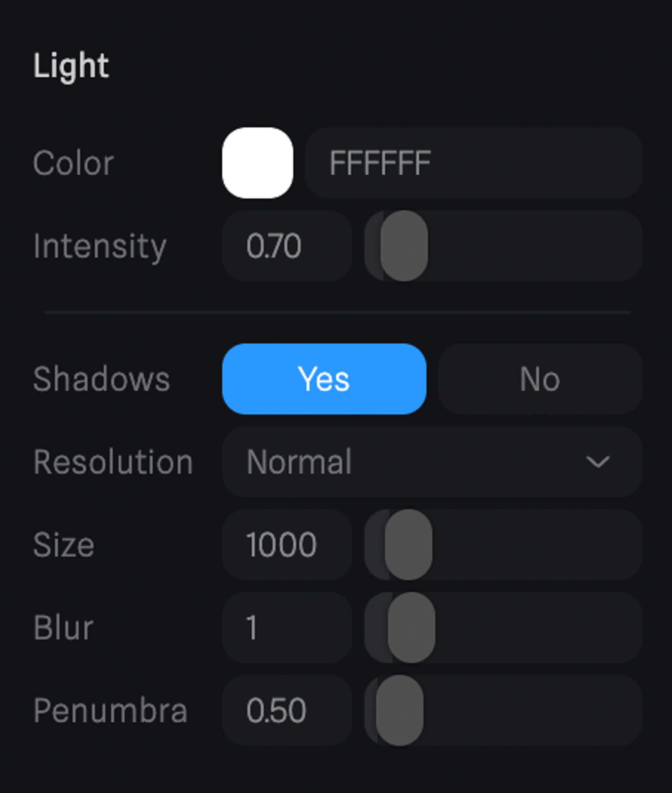
Task: Click the Shadows property label
Action: (x=101, y=379)
